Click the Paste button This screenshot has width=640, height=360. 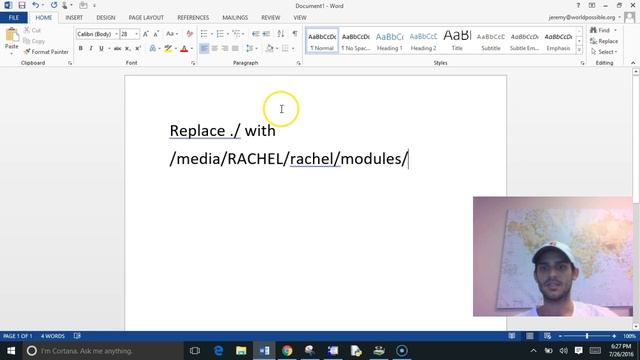pos(11,41)
